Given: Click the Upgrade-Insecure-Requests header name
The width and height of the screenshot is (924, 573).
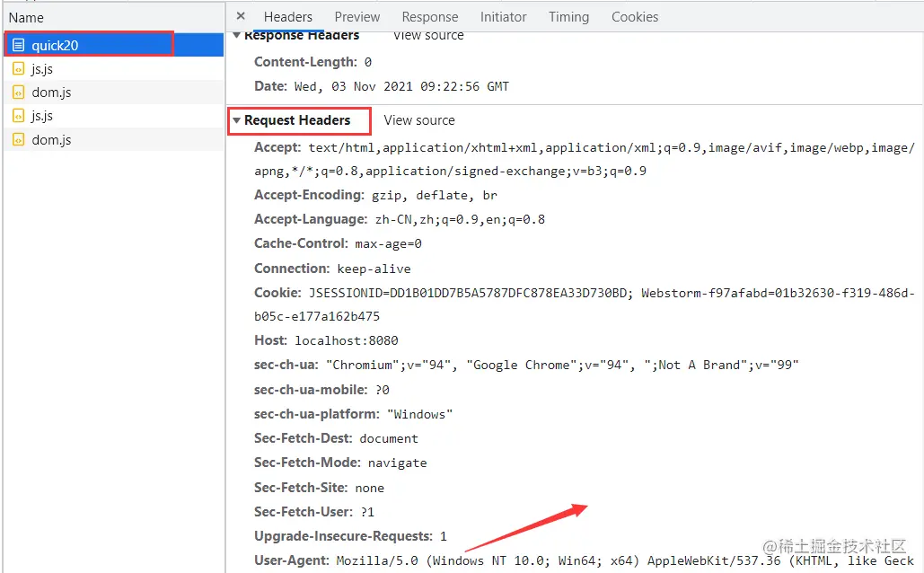Looking at the screenshot, I should click(x=344, y=536).
